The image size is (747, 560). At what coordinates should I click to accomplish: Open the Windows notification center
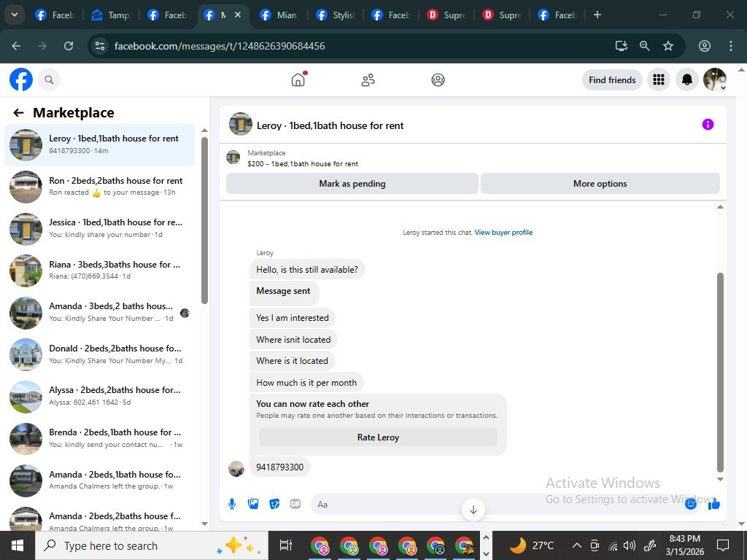(723, 545)
